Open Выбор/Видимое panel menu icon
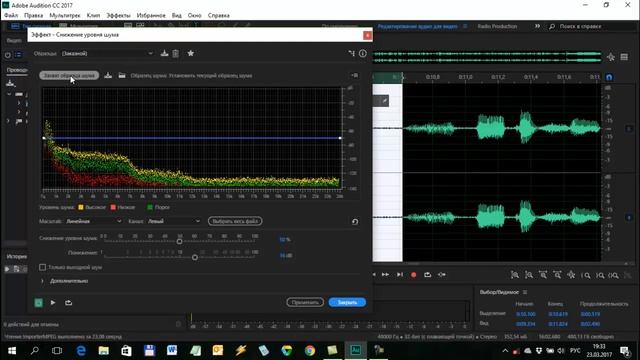 click(x=525, y=292)
